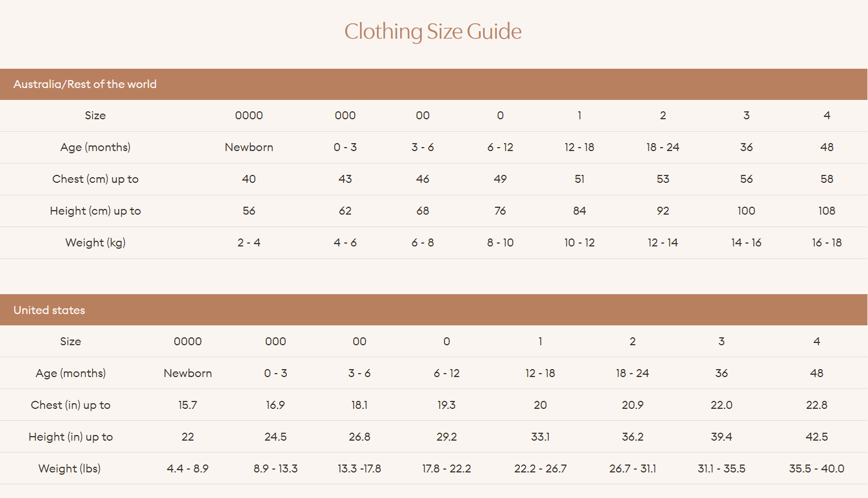Select the "Australia/Rest of the world" table header

85,84
